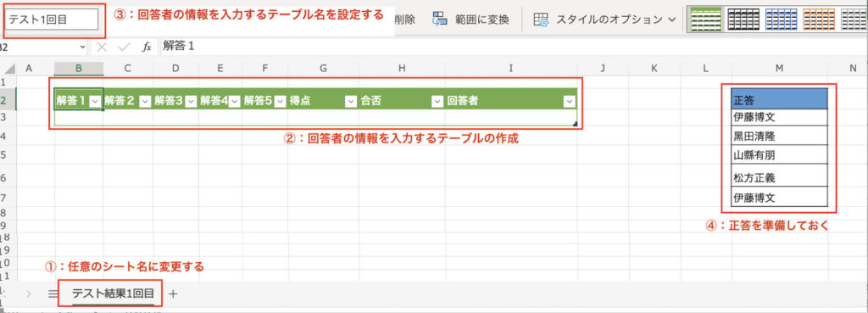
Task: Click the 黒田清隆 cell
Action: point(780,136)
